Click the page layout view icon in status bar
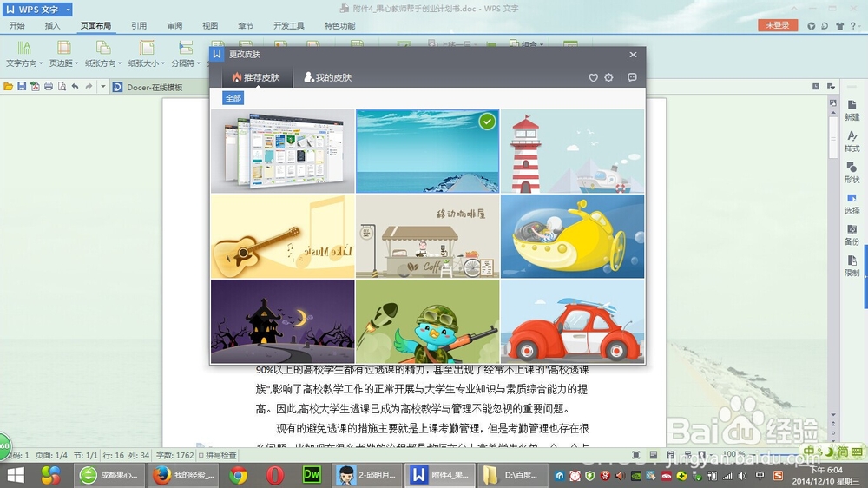This screenshot has height=488, width=868. pyautogui.click(x=654, y=455)
